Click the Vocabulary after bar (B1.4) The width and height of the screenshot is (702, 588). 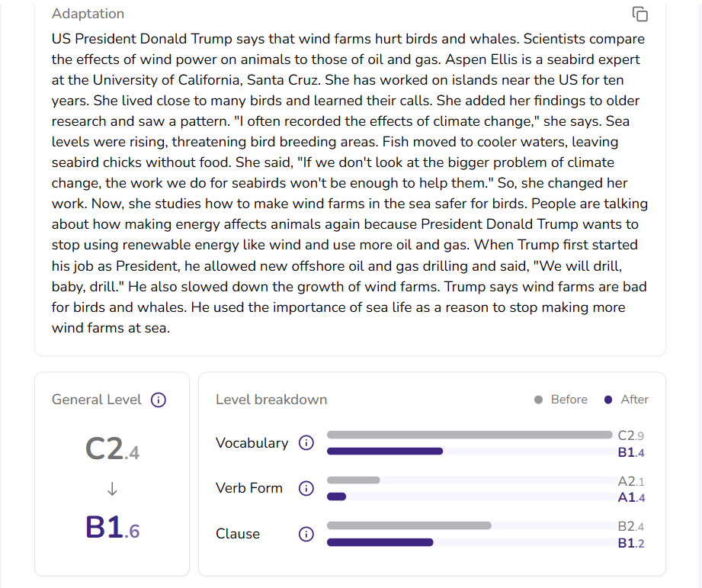(x=385, y=451)
